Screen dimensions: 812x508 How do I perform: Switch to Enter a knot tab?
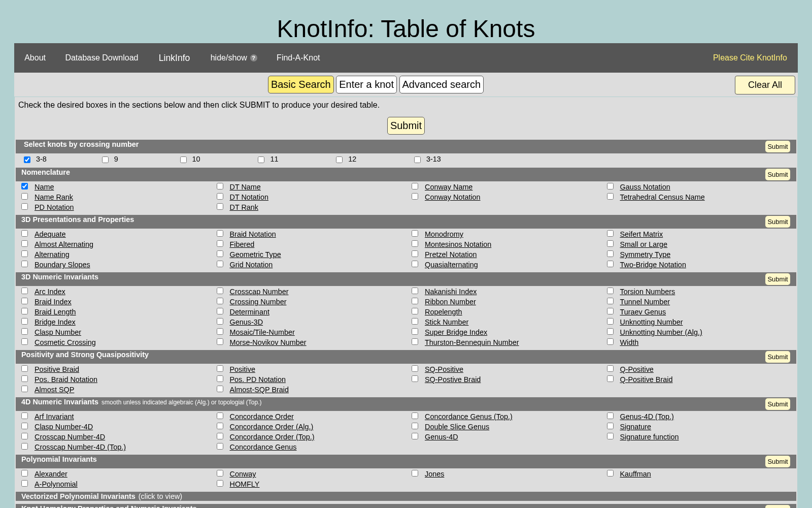coord(366,85)
